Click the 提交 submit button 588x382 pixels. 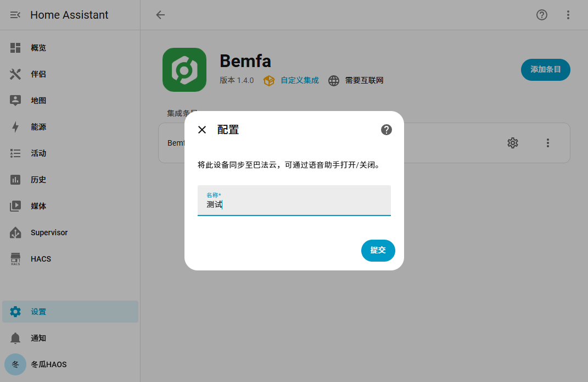[x=378, y=251]
